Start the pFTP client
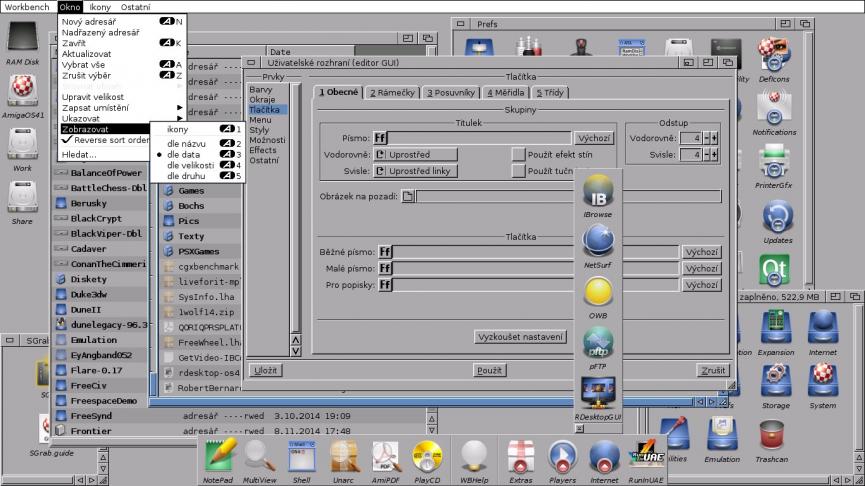The width and height of the screenshot is (865, 486). 598,345
